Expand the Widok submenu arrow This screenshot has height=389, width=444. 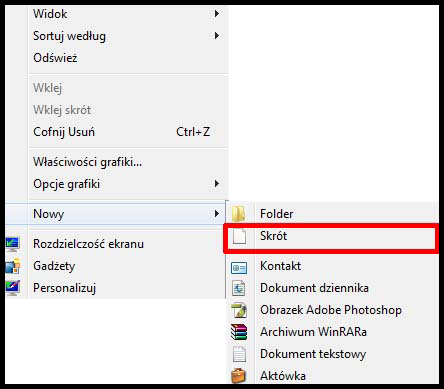(217, 14)
